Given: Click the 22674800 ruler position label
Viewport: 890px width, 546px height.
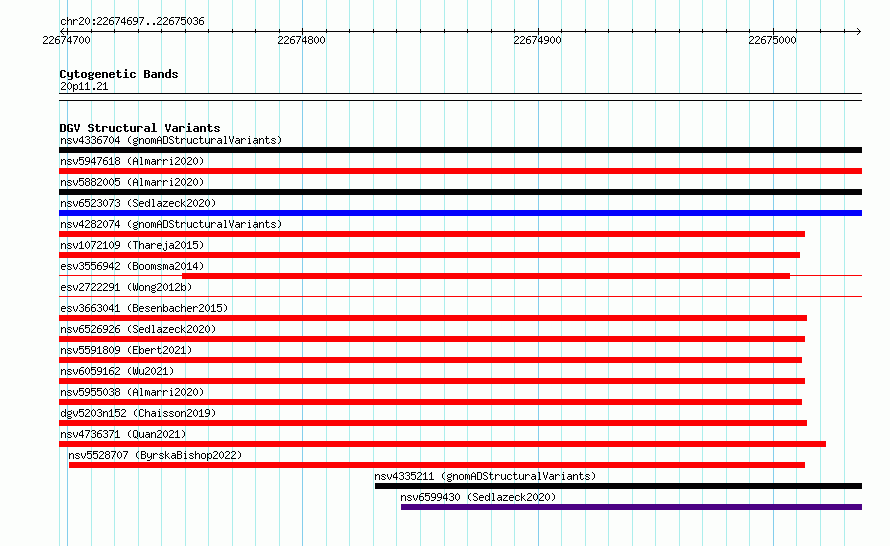Looking at the screenshot, I should click(x=301, y=40).
